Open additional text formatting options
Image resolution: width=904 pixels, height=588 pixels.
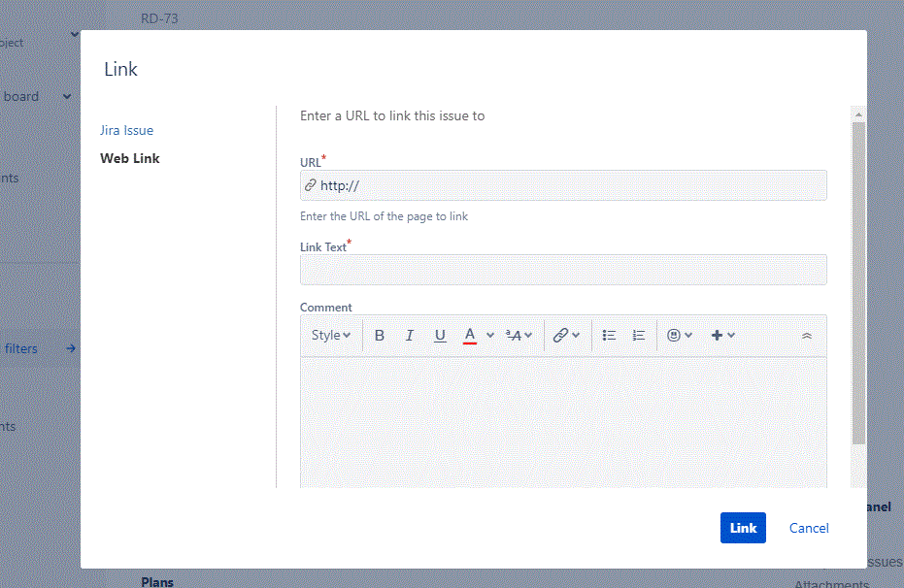click(x=519, y=335)
